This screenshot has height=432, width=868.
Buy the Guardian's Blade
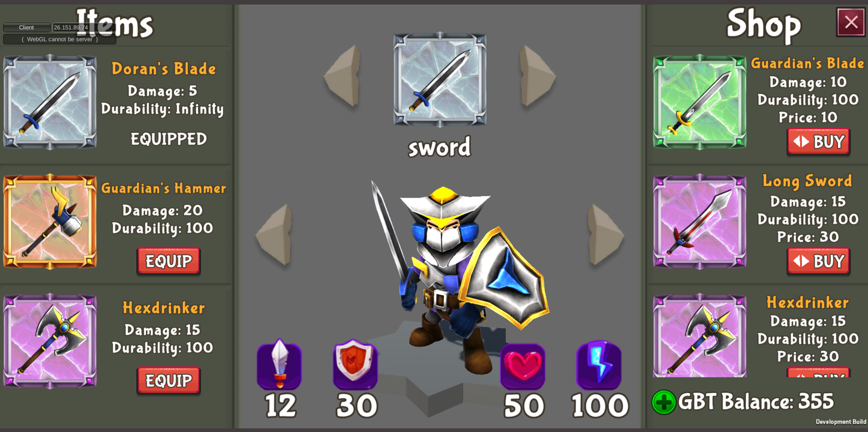pyautogui.click(x=818, y=142)
